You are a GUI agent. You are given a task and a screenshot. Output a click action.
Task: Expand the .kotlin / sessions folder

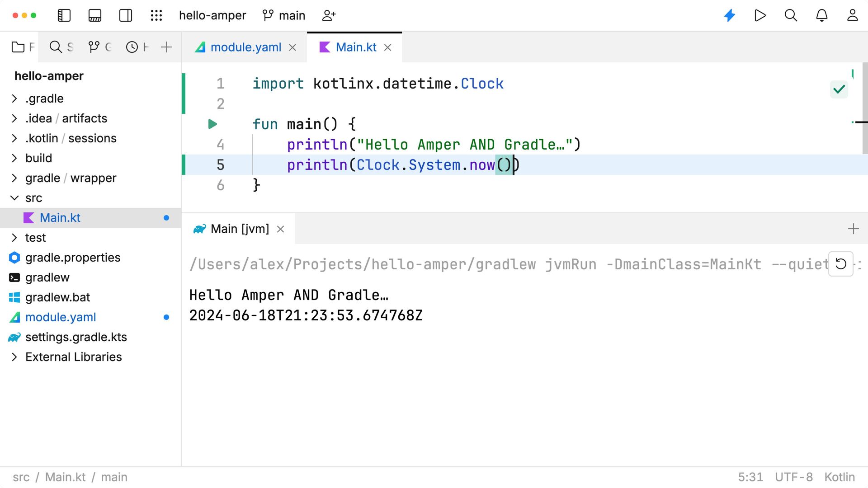click(x=14, y=138)
